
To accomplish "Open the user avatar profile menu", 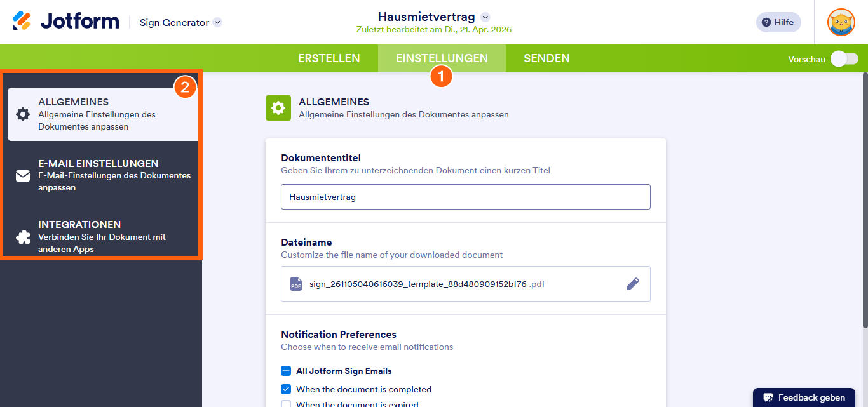I will tap(841, 22).
